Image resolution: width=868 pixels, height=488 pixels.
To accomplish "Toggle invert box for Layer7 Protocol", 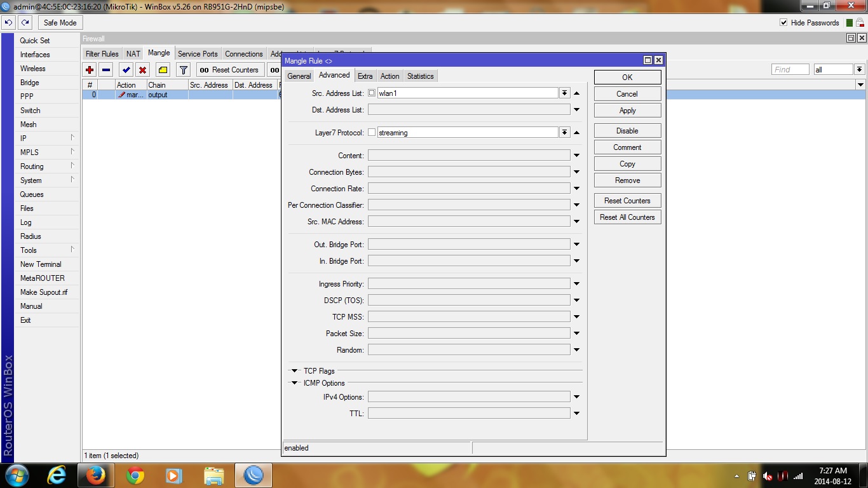I will [372, 133].
